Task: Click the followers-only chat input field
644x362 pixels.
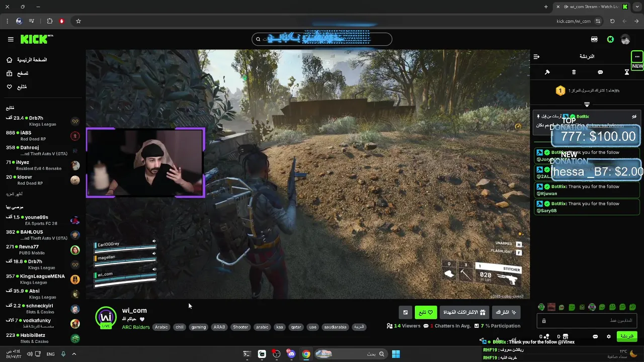Action: coord(587,320)
